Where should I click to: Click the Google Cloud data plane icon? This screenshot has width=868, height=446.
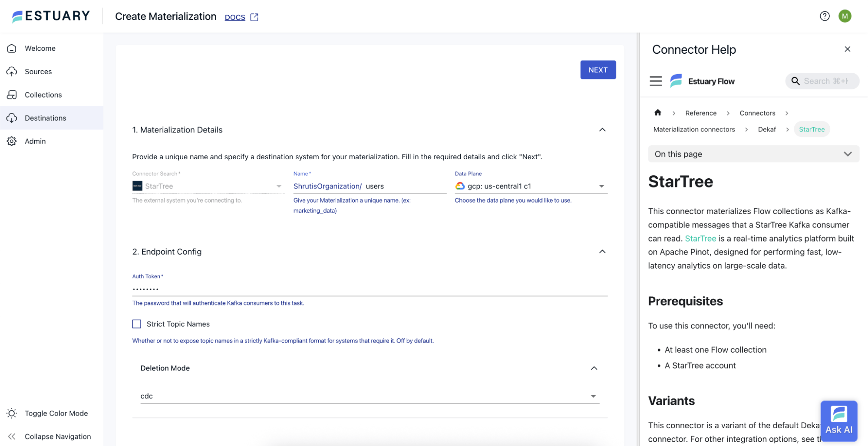pyautogui.click(x=460, y=186)
